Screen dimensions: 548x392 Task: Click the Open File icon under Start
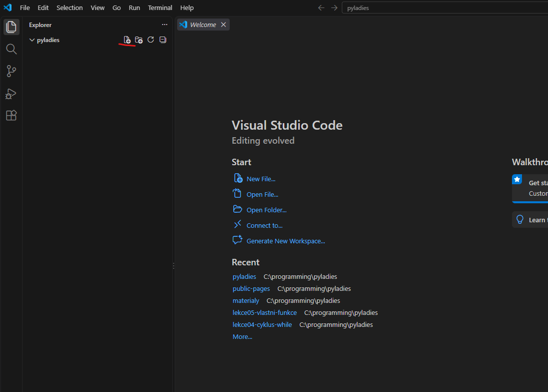point(237,193)
